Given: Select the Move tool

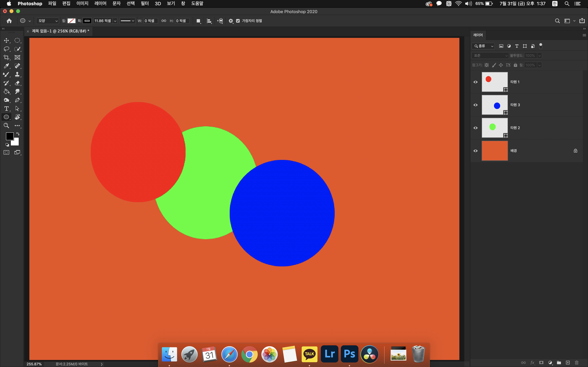Looking at the screenshot, I should pyautogui.click(x=6, y=40).
